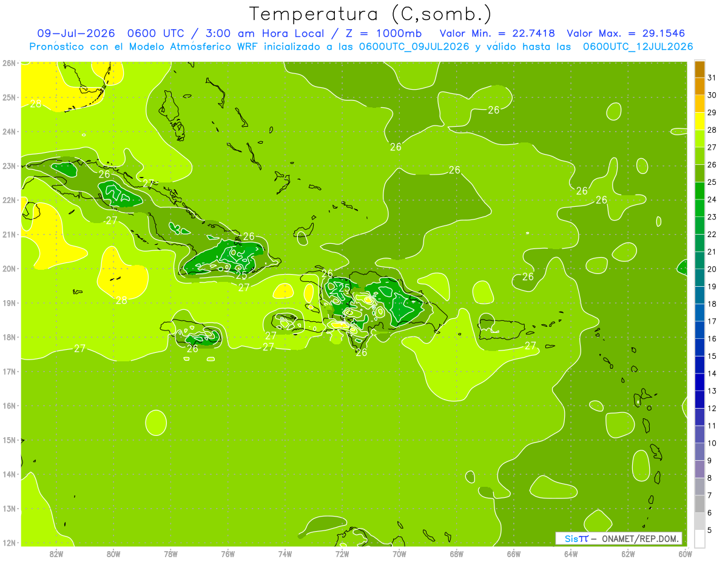Click the 60W longitude axis label
This screenshot has height=562, width=728.
[x=684, y=554]
